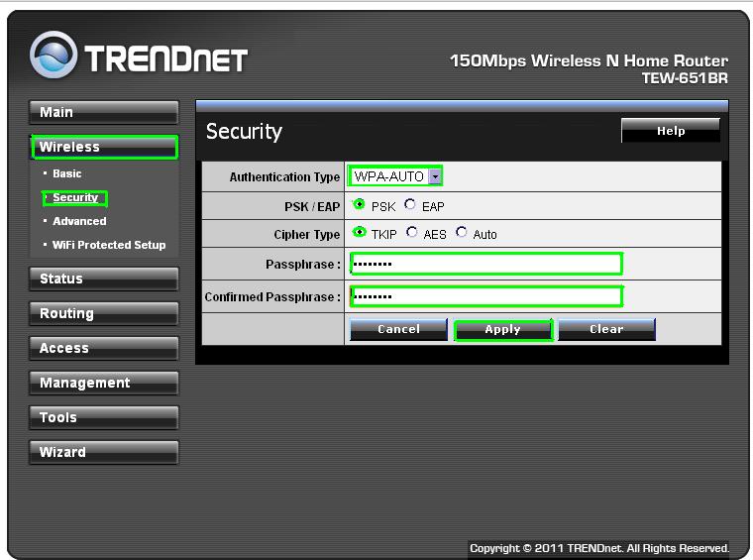Open the Status menu section

(104, 280)
